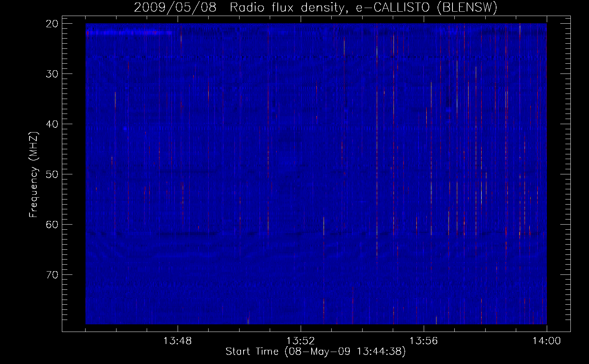Image resolution: width=589 pixels, height=364 pixels.
Task: Click the 70 MHz frequency tick label
Action: (52, 274)
